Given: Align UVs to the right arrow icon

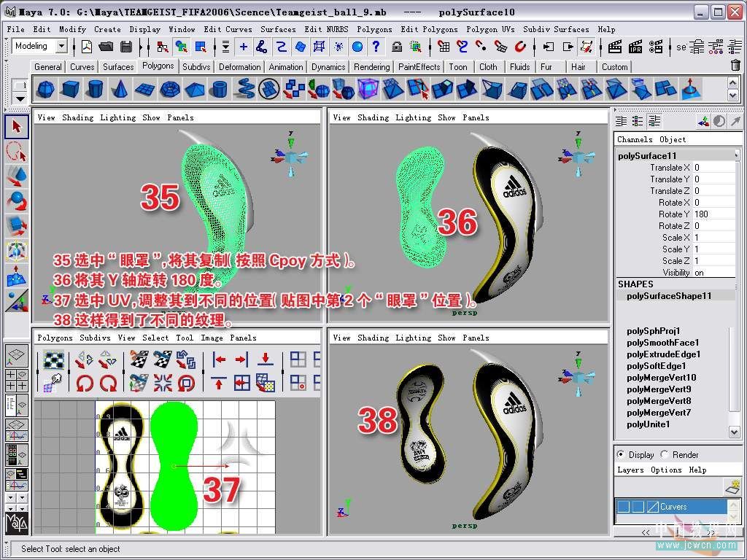Looking at the screenshot, I should [241, 359].
